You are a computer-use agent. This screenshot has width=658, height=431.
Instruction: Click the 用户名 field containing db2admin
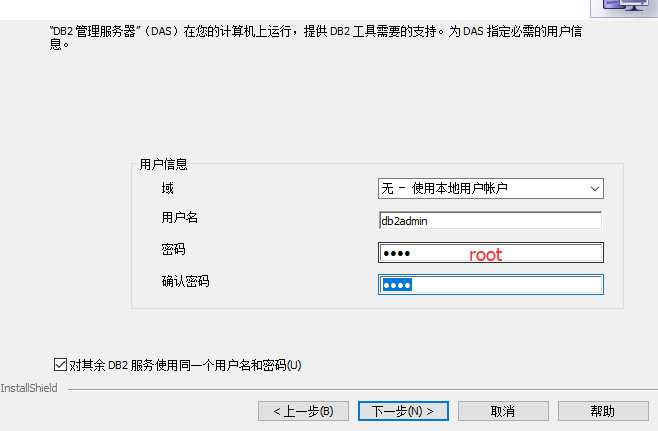click(x=491, y=220)
